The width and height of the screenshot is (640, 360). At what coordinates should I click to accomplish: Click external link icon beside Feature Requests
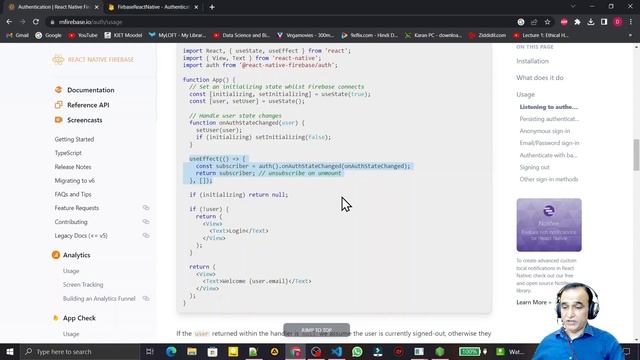click(146, 208)
